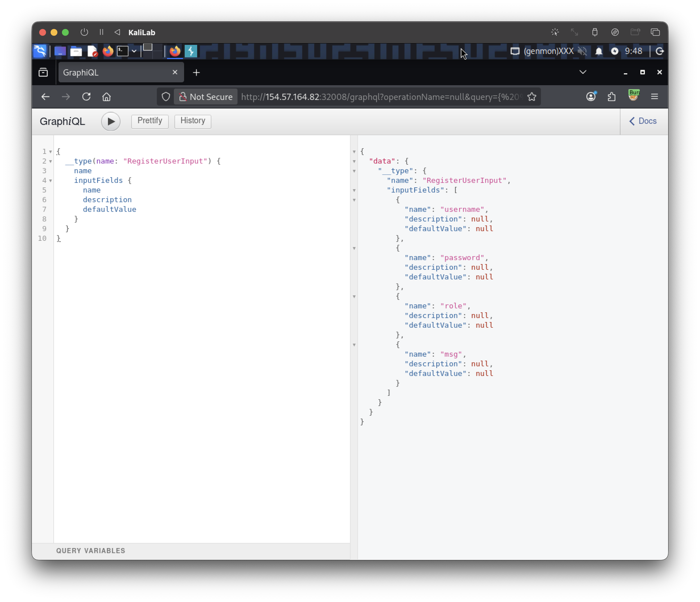This screenshot has height=602, width=700.
Task: Click the browser forward arrow
Action: tap(66, 97)
